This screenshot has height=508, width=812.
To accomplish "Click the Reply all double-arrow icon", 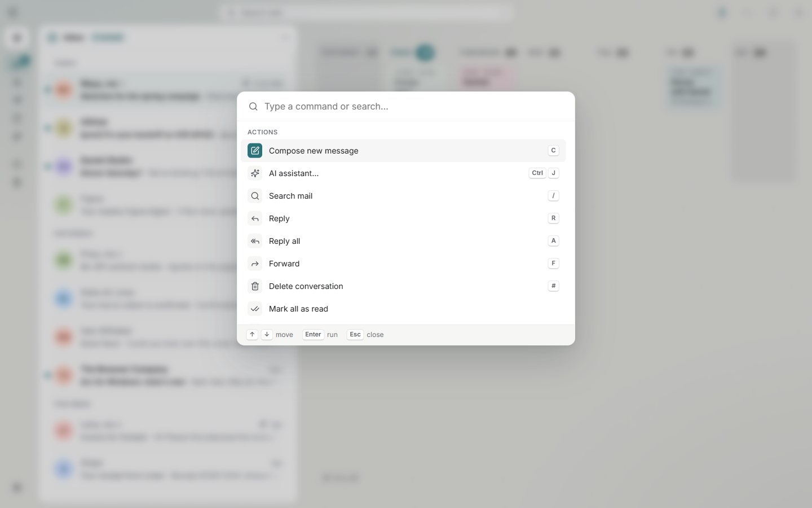I will 255,241.
